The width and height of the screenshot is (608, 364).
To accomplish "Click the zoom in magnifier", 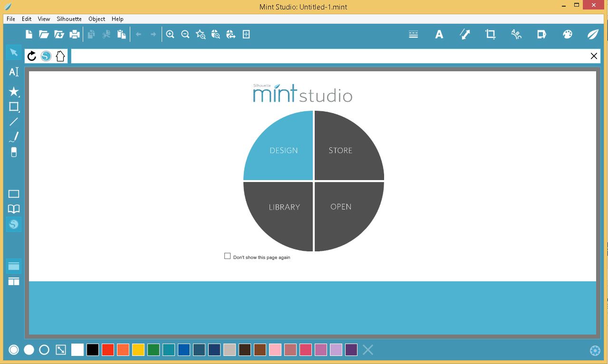I will (170, 34).
